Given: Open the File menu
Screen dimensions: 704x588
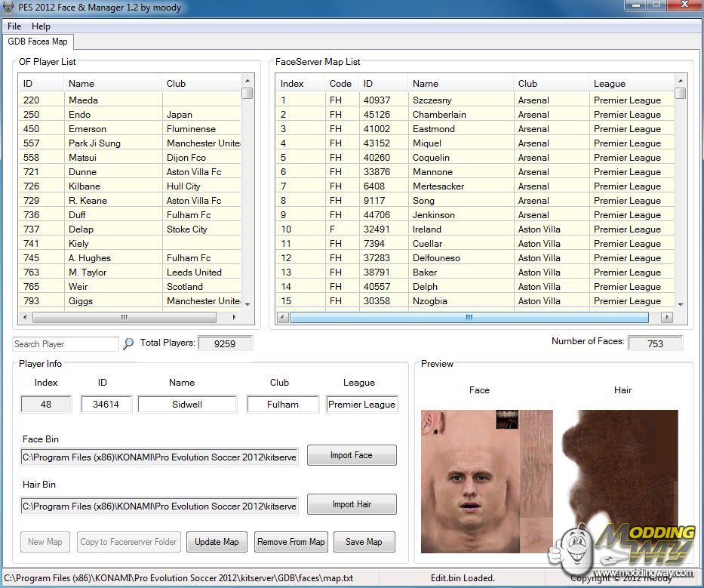Looking at the screenshot, I should (14, 26).
